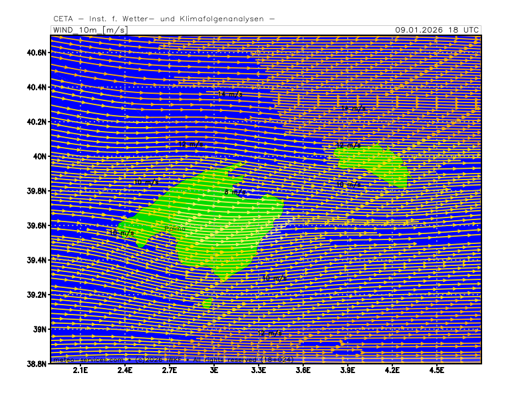This screenshot has height=399, width=532.
Task: Click the 38.8N latitude tick label
Action: coord(37,364)
